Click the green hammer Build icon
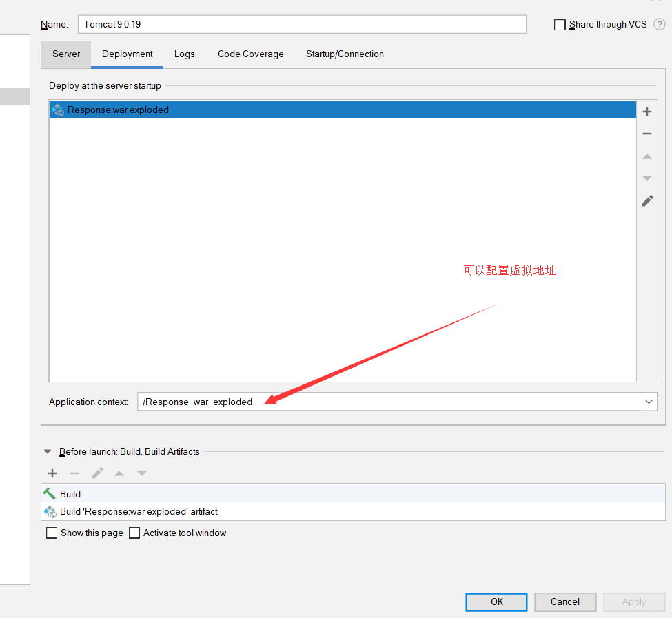The image size is (672, 618). coord(50,494)
